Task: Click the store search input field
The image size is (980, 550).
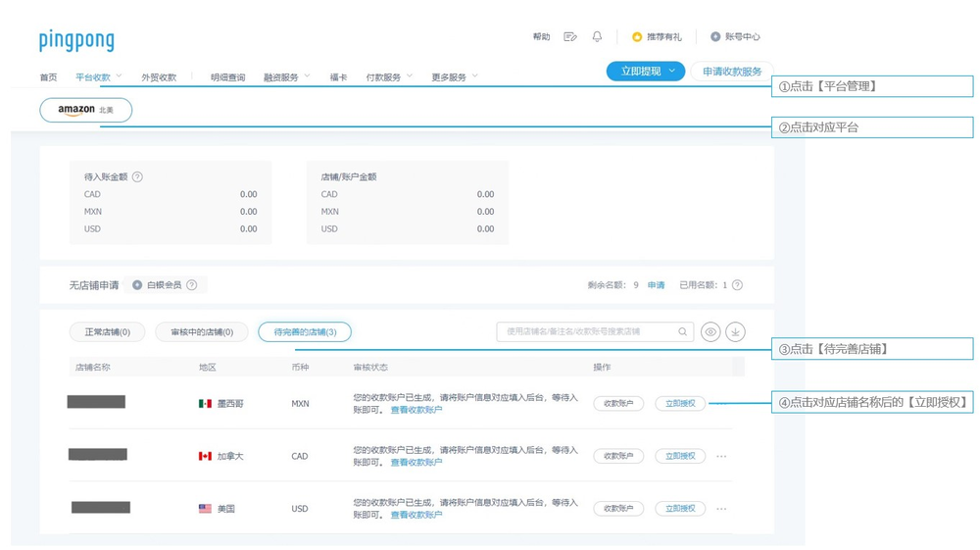Action: point(588,332)
